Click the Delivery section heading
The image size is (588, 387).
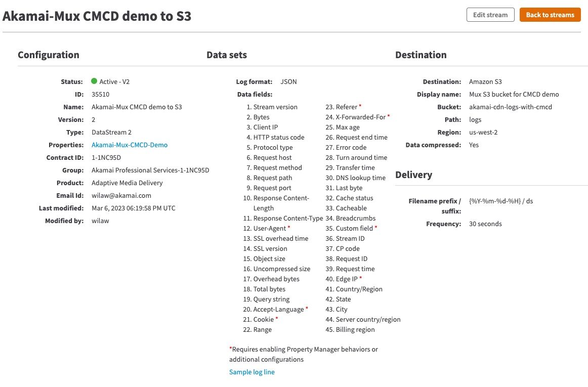pos(413,175)
